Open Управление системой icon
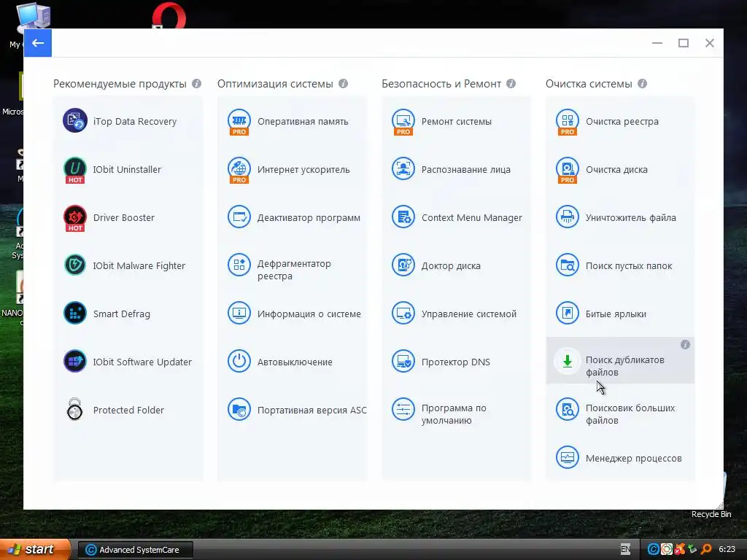 click(403, 314)
